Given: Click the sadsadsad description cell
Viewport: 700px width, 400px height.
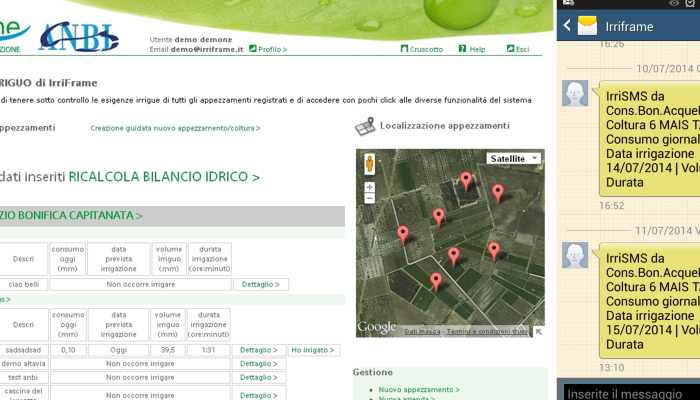Looking at the screenshot, I should [23, 350].
